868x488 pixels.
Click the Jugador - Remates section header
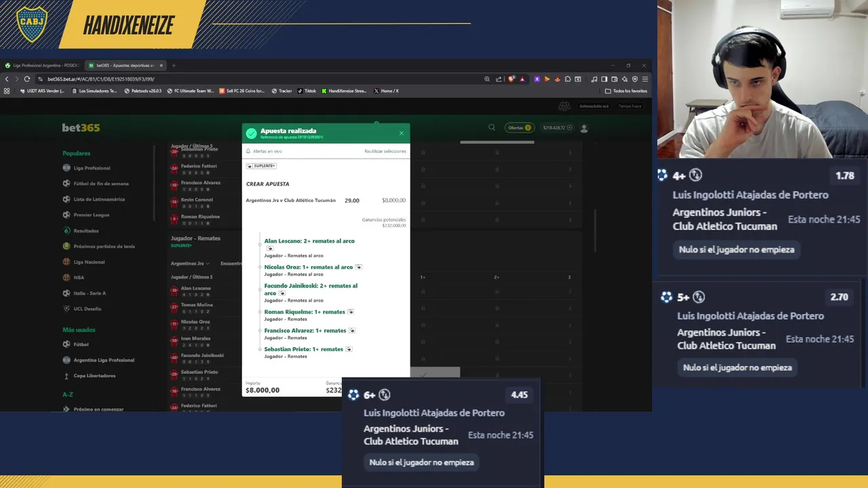tap(195, 239)
